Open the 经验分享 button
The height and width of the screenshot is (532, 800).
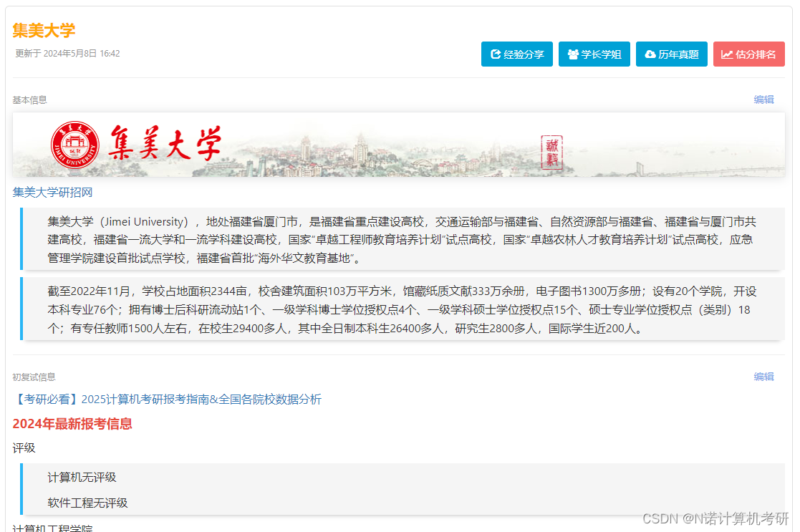pyautogui.click(x=517, y=54)
